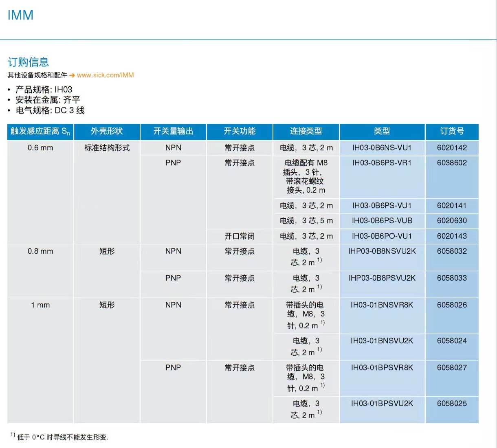Viewport: 497px width, 448px height.
Task: Select order number 6020142
Action: [452, 148]
